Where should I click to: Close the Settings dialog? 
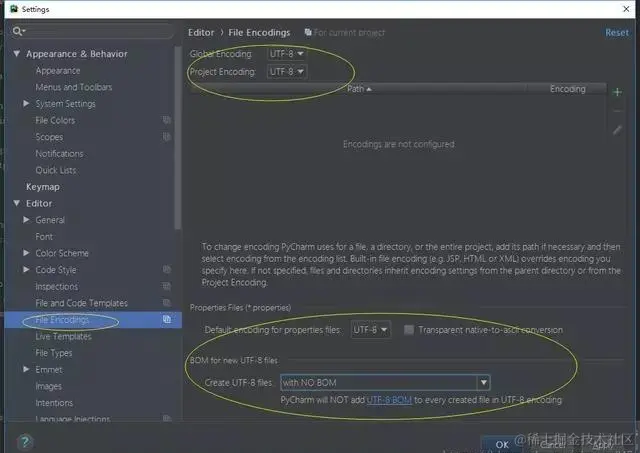point(626,9)
